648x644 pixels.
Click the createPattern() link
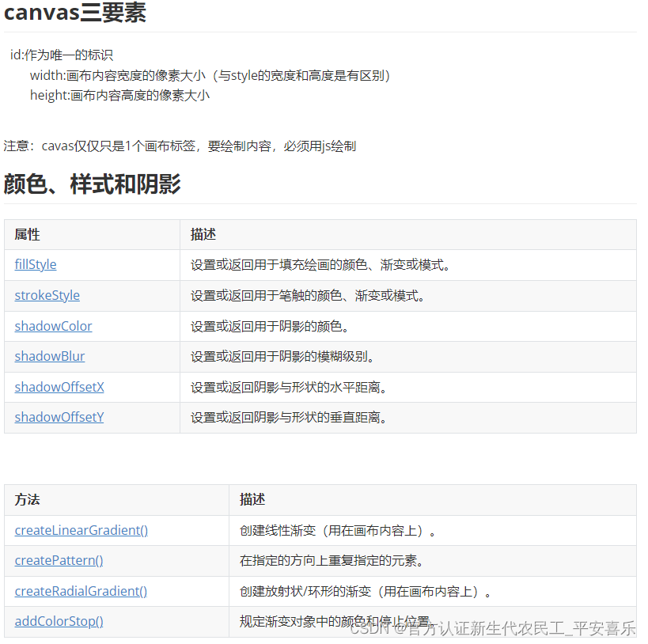tap(59, 560)
